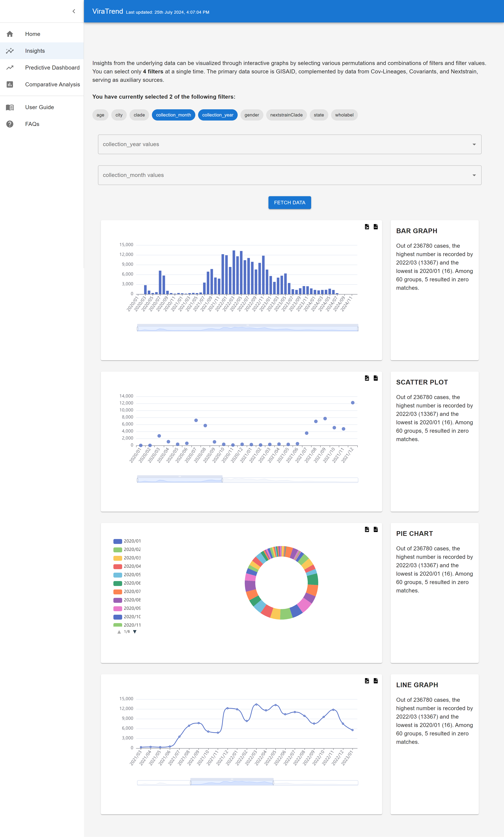Open collection_month values dropdown
504x837 pixels.
click(x=289, y=175)
